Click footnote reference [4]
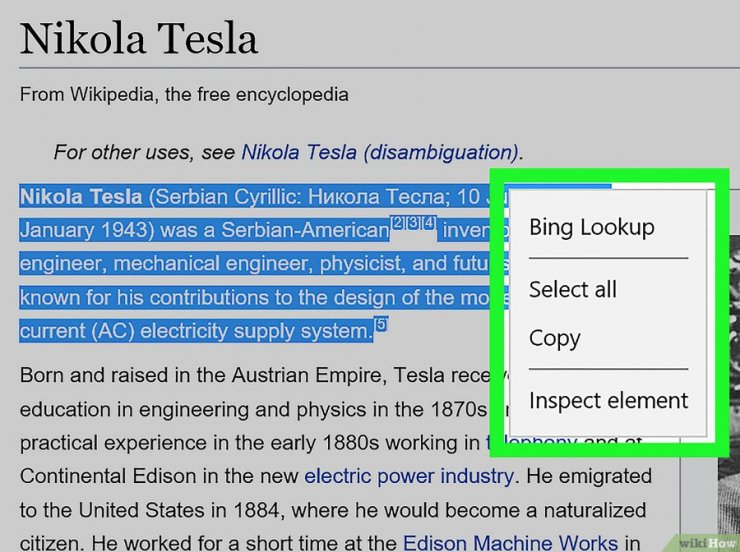Screen dimensions: 740x552 (x=429, y=223)
